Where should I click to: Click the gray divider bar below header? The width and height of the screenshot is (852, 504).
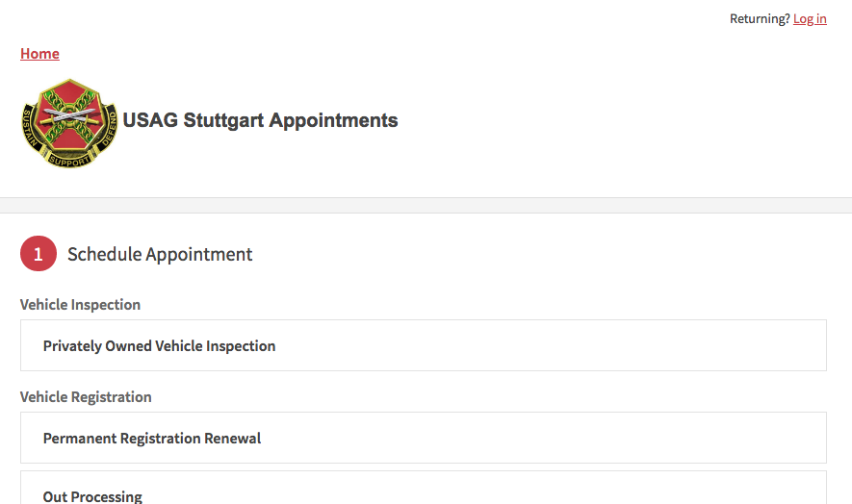[x=426, y=205]
